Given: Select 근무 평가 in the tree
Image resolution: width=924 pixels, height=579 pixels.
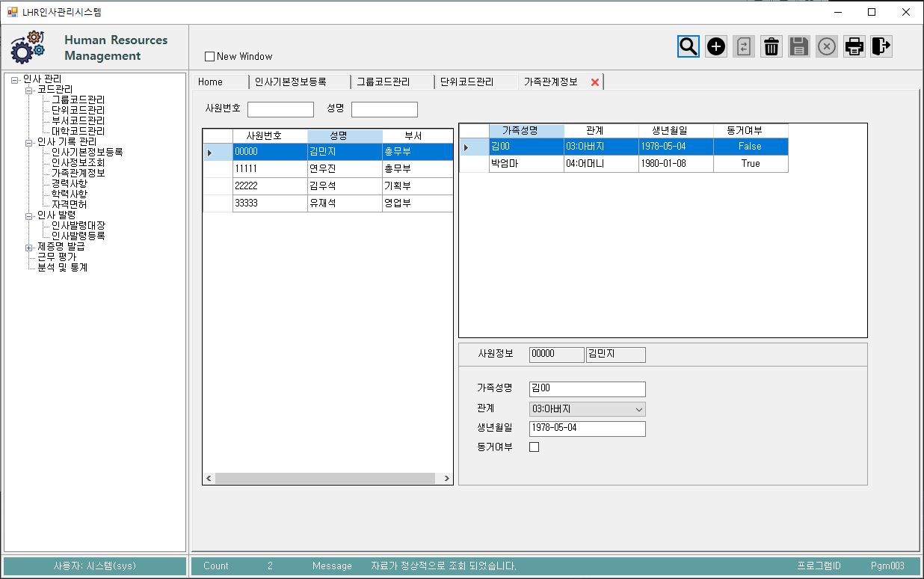Looking at the screenshot, I should coord(57,257).
